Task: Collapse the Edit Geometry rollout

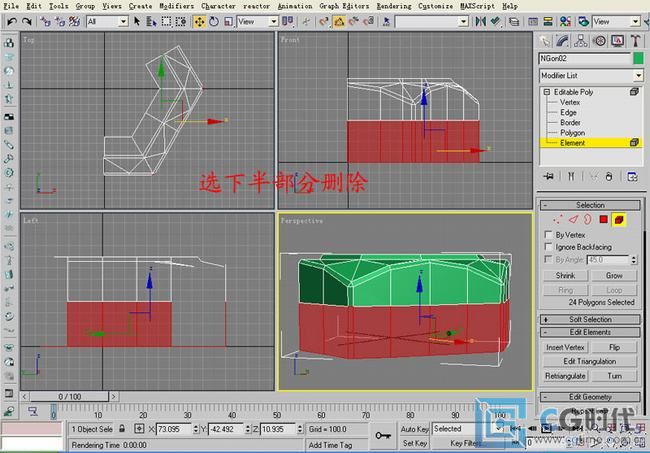Action: (590, 397)
